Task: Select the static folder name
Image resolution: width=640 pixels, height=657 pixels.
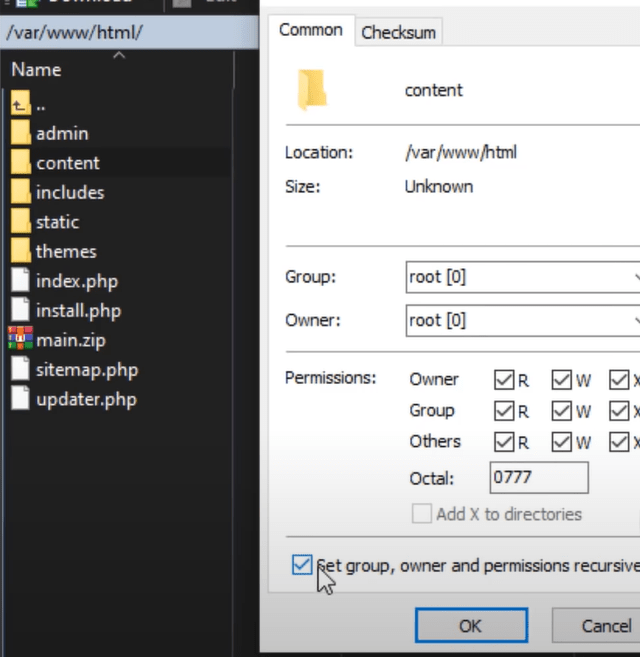Action: pyautogui.click(x=57, y=222)
